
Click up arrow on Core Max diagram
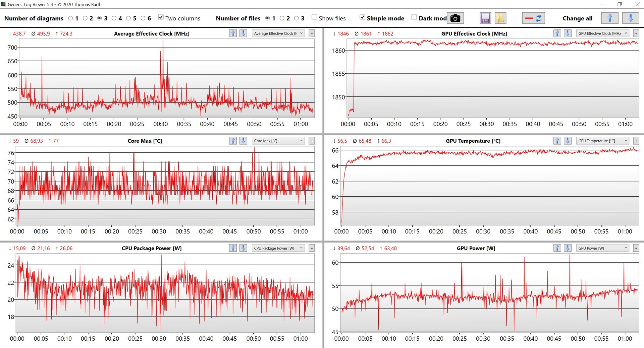(233, 141)
